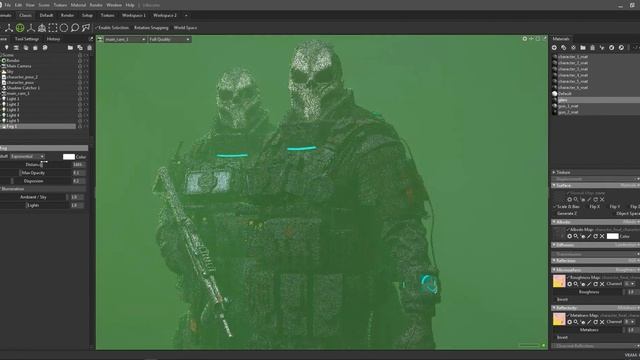Click the pointer arrow tool in the toolbar
The width and height of the screenshot is (640, 360).
[x=86, y=28]
